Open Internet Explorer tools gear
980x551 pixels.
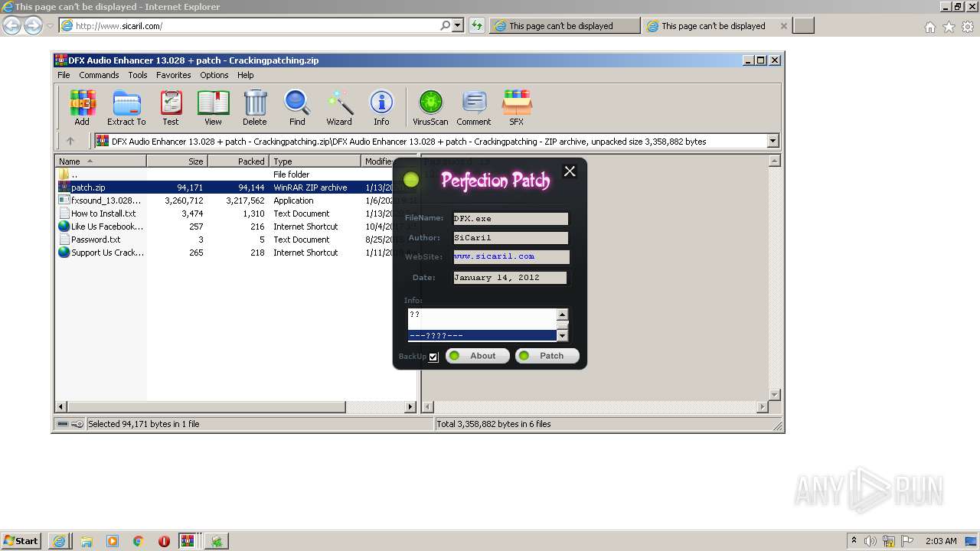968,27
